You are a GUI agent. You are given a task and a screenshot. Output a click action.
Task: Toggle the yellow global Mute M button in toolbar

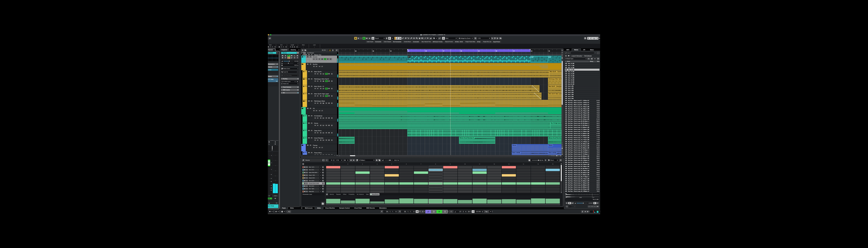point(356,38)
